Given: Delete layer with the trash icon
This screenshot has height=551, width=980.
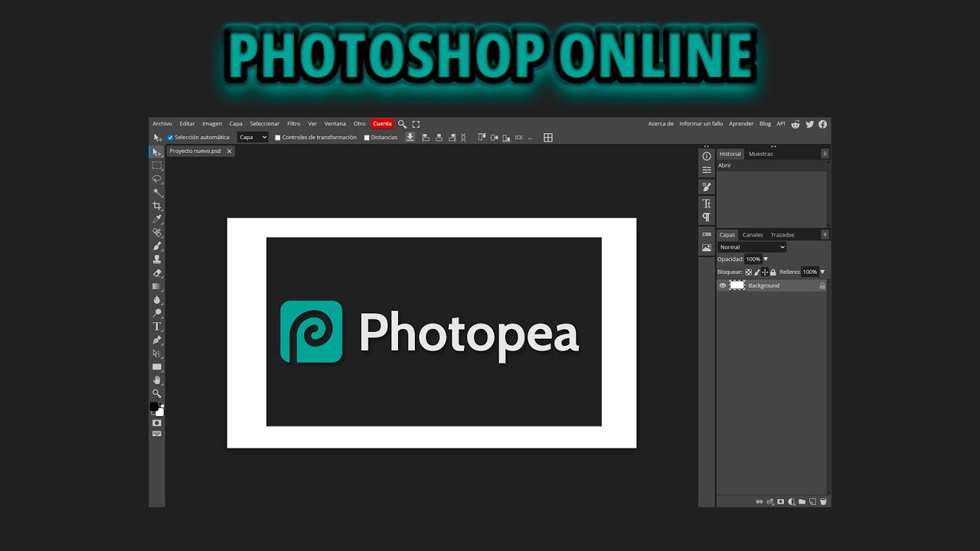Looking at the screenshot, I should (x=823, y=502).
